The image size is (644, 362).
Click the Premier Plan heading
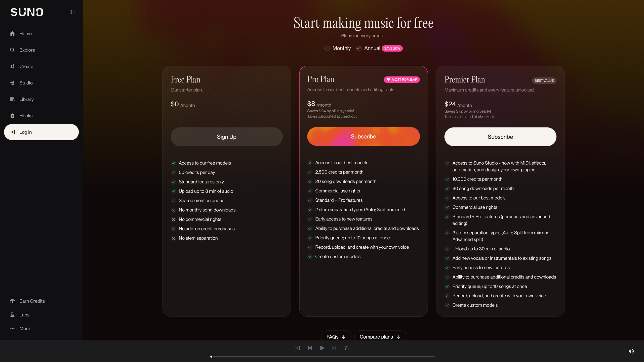pos(465,79)
